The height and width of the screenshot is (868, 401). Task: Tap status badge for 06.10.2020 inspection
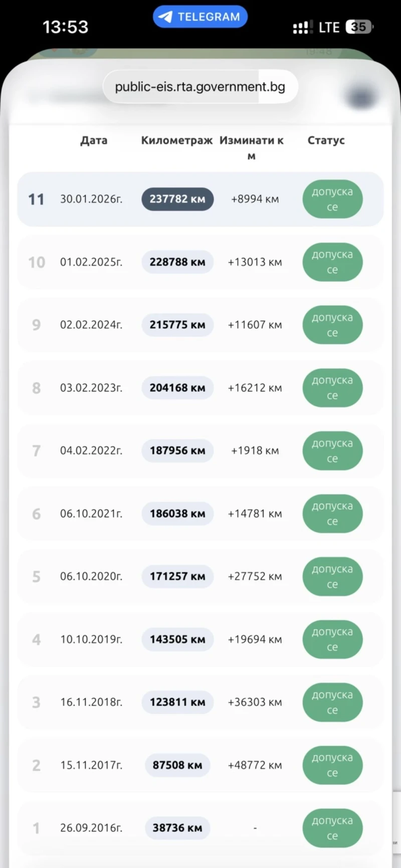coord(332,577)
